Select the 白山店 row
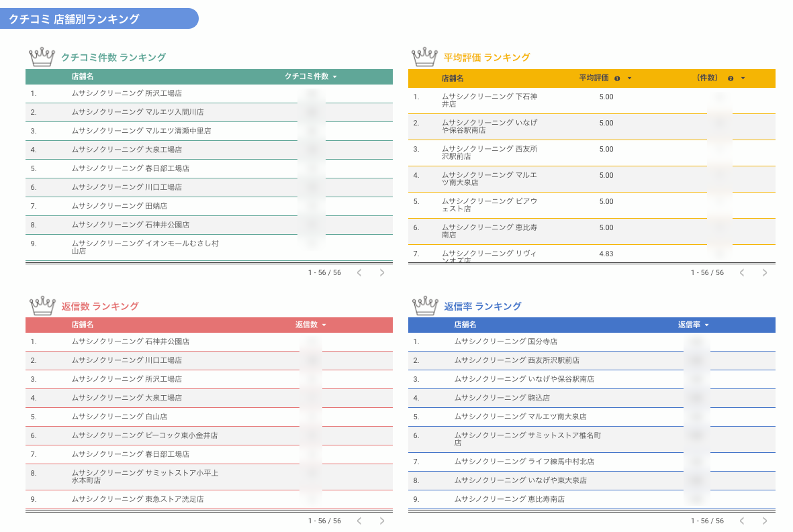793x532 pixels. (209, 417)
